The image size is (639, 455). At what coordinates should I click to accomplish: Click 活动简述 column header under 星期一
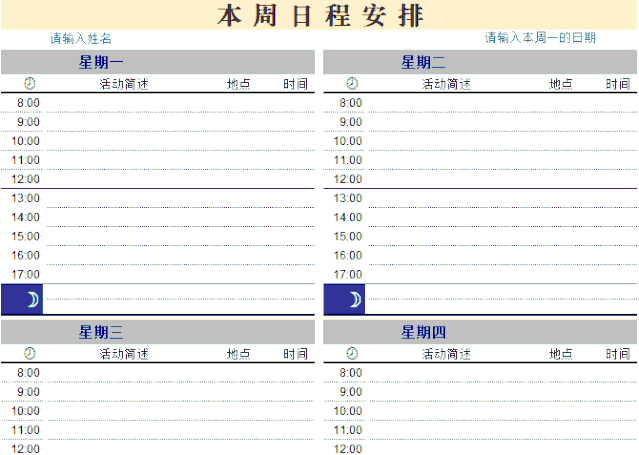point(124,84)
